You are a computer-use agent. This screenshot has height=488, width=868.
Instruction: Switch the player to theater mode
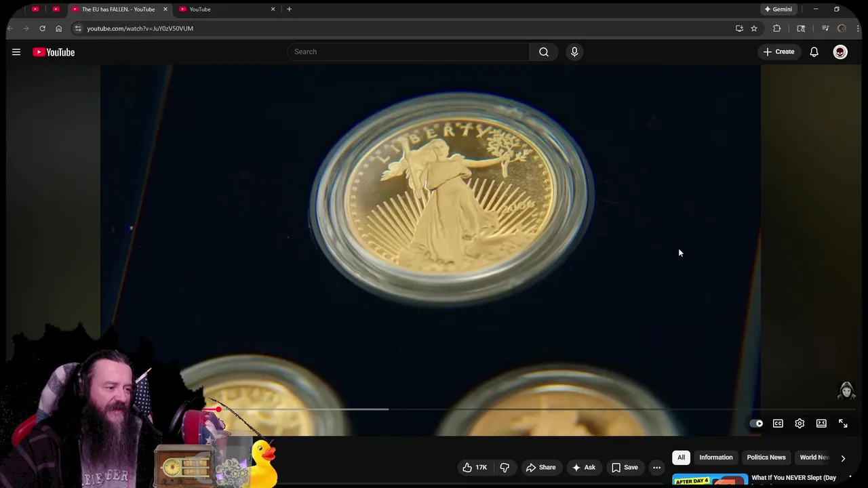click(x=821, y=424)
